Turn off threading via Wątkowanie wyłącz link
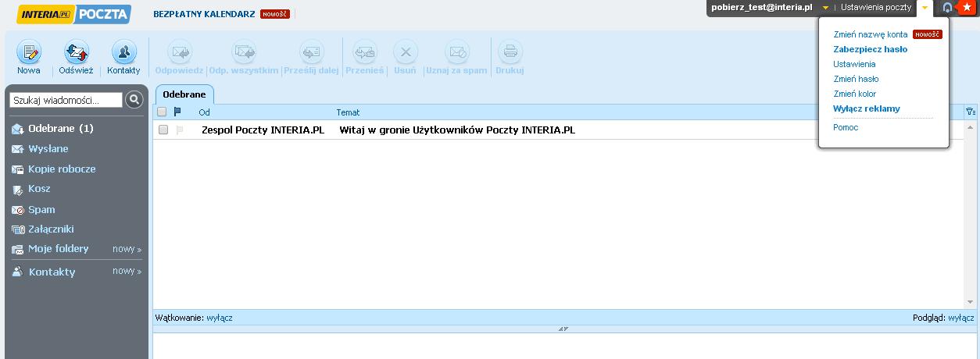The height and width of the screenshot is (359, 980). coord(220,318)
